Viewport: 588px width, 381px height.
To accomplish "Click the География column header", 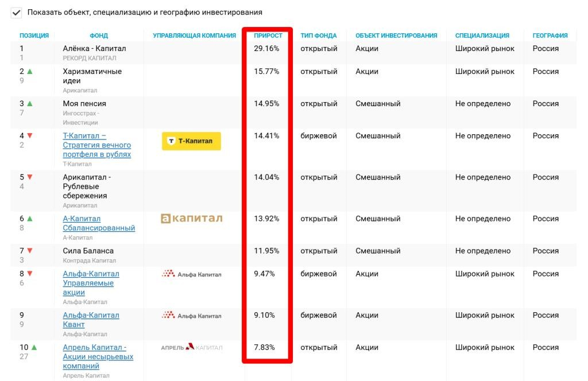I will (x=550, y=36).
